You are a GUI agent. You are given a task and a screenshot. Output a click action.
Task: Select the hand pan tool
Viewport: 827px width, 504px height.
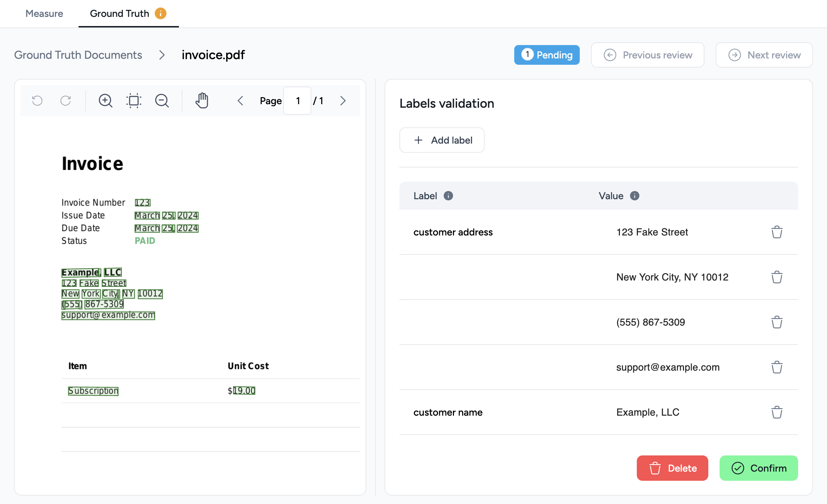pyautogui.click(x=202, y=101)
